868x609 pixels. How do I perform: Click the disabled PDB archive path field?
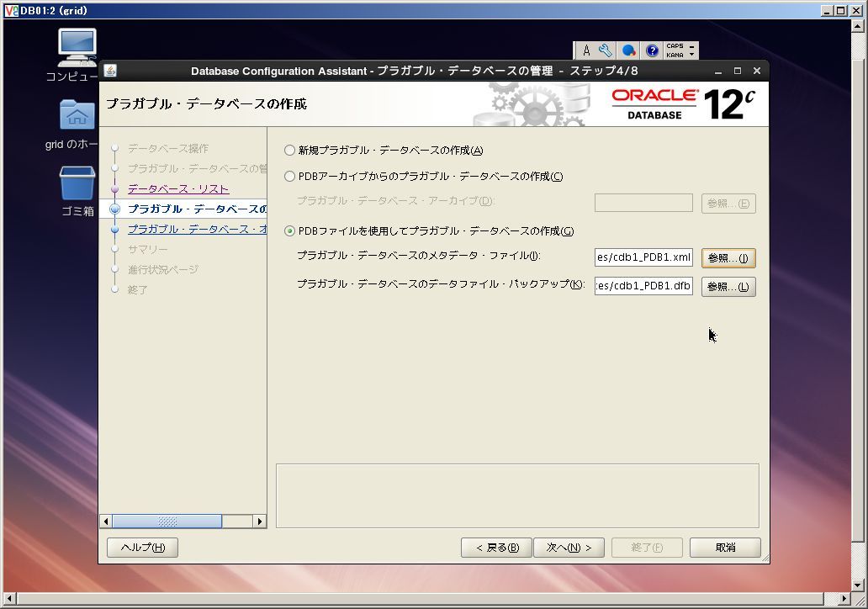[x=643, y=203]
